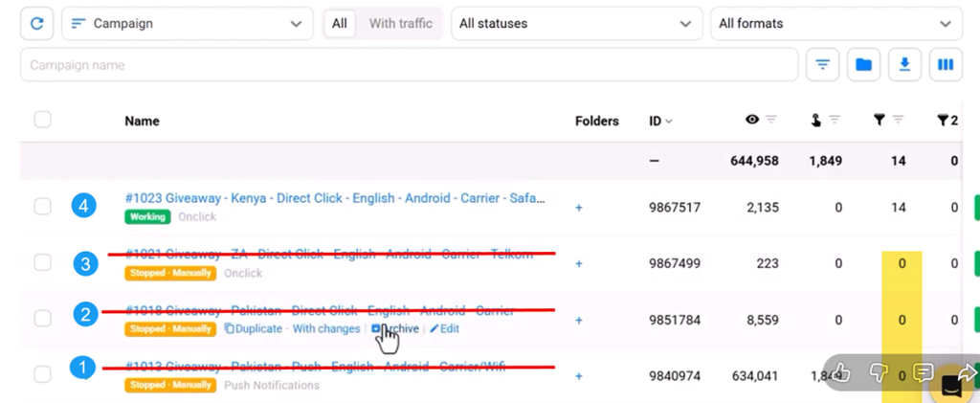Click the Campaign name search field
Viewport: 980px width, 403px height.
pyautogui.click(x=409, y=65)
